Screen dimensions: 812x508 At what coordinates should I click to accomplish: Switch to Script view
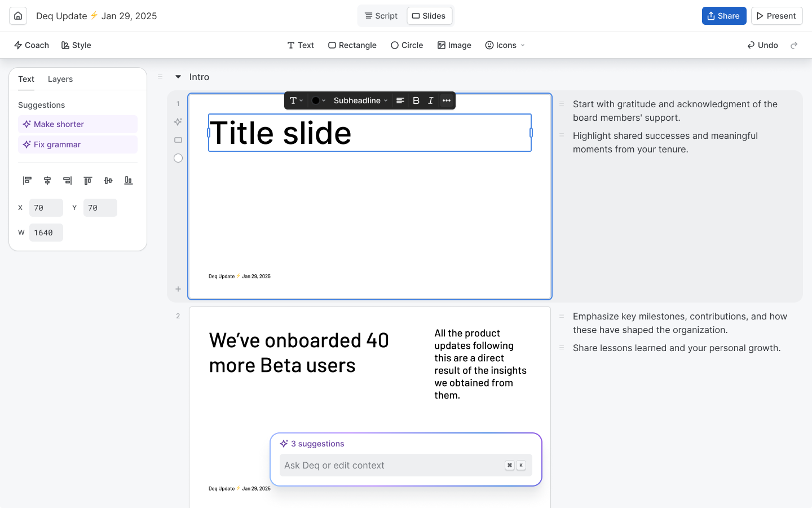coord(381,16)
